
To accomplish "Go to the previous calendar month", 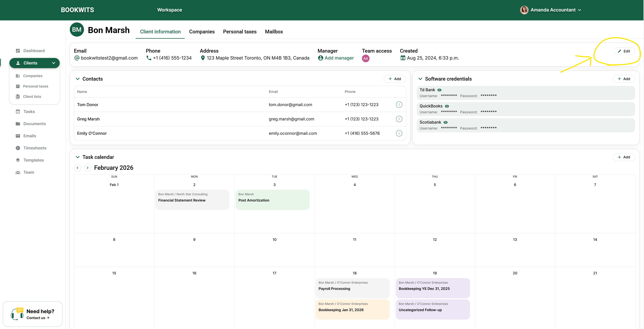I will tap(78, 168).
